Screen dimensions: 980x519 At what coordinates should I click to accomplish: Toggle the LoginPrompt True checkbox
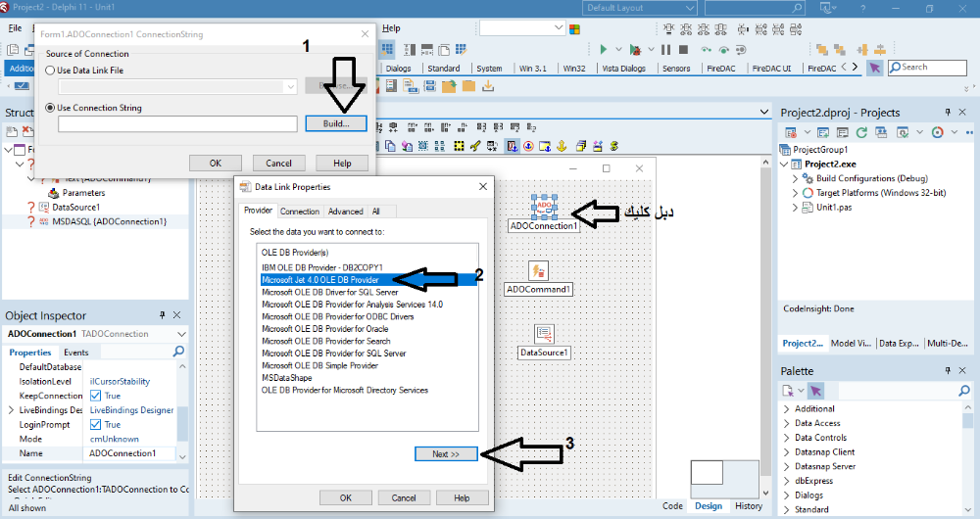tap(96, 424)
